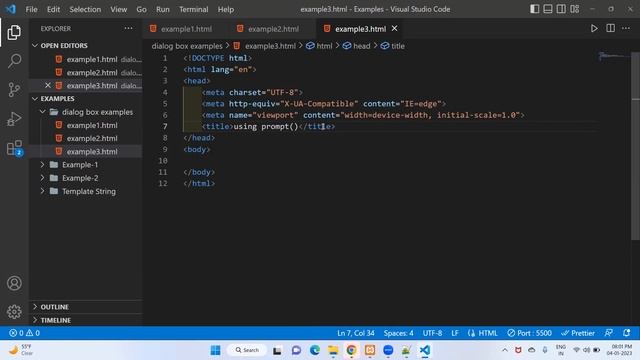
Task: Open editor More Actions ellipsis
Action: click(626, 28)
